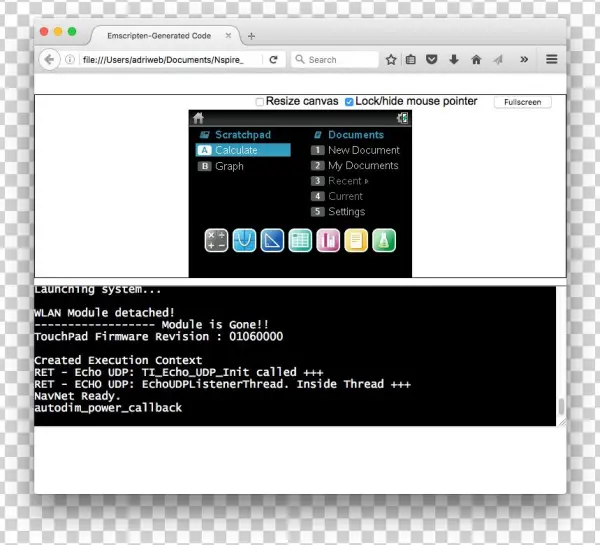Open the Vernier DataQuest flask icon
Viewport: 600px width, 545px height.
click(x=384, y=241)
